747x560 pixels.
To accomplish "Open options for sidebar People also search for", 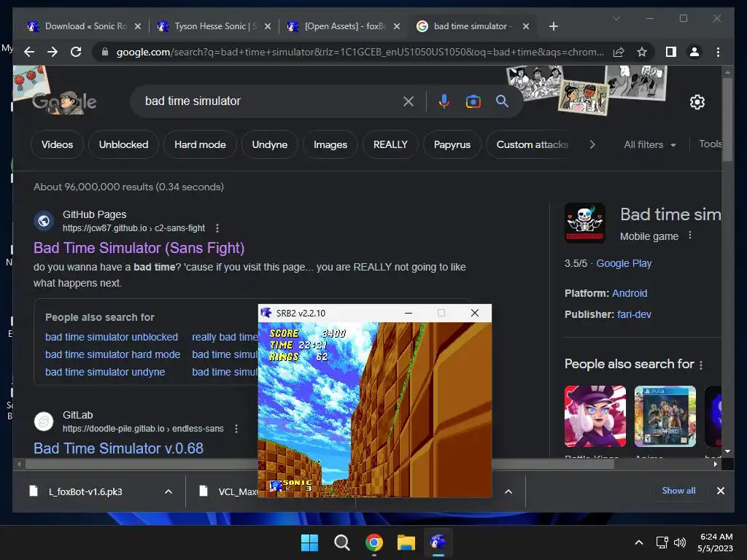I will [x=701, y=365].
